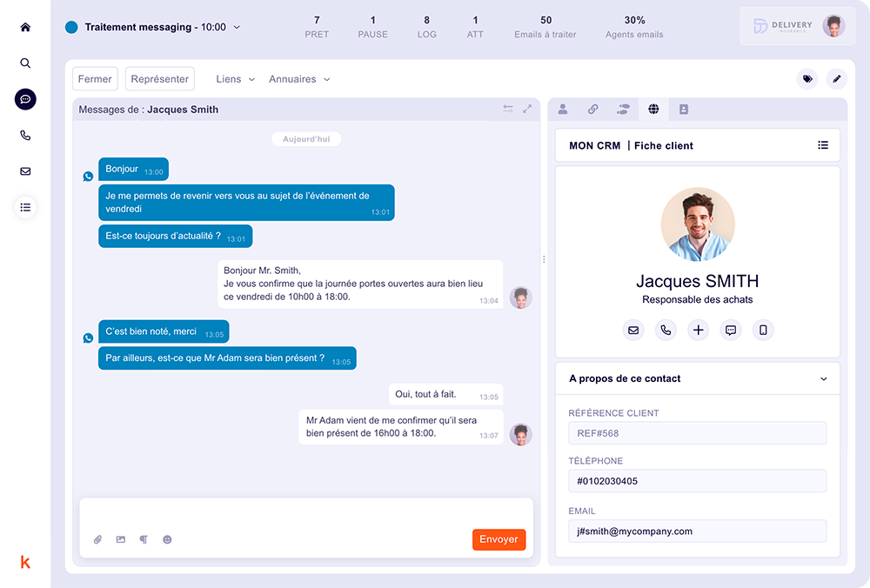
Task: Switch to the globe web tab
Action: [x=653, y=110]
